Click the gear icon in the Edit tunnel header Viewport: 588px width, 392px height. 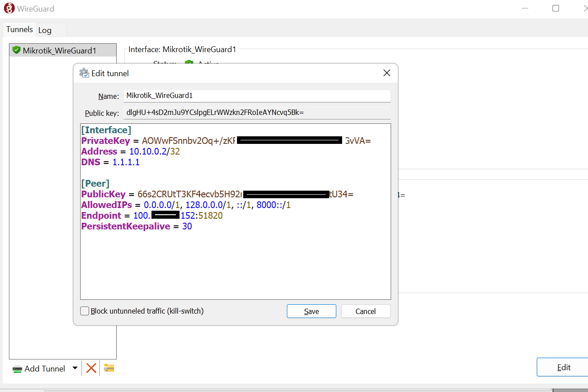(83, 73)
